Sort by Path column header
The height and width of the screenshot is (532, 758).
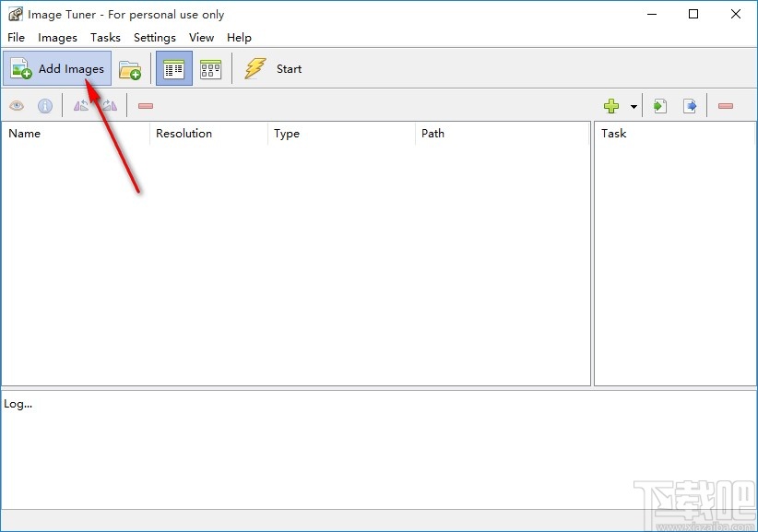[503, 134]
